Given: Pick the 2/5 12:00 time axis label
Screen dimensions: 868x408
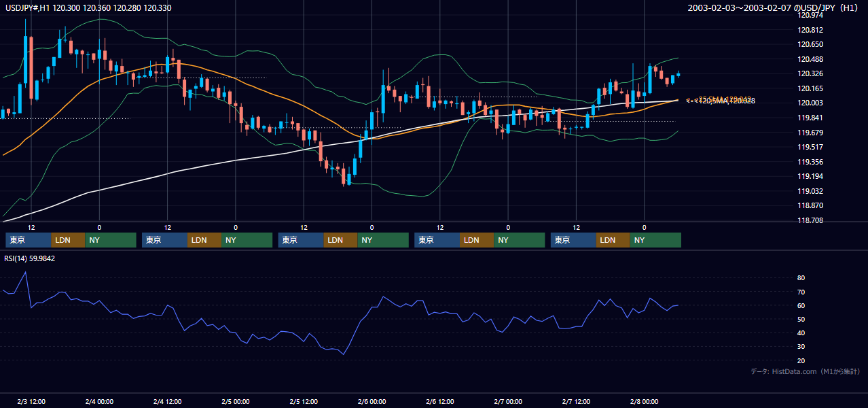Looking at the screenshot, I should (x=304, y=401).
